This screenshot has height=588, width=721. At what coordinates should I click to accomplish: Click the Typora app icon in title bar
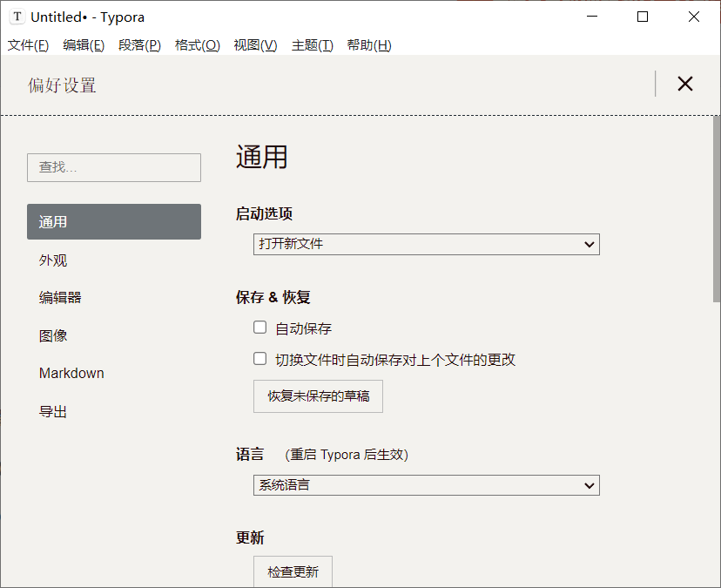[x=17, y=17]
